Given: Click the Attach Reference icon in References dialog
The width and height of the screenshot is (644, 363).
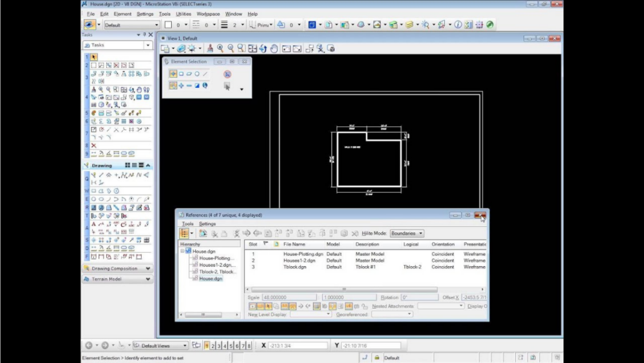Looking at the screenshot, I should [x=203, y=233].
